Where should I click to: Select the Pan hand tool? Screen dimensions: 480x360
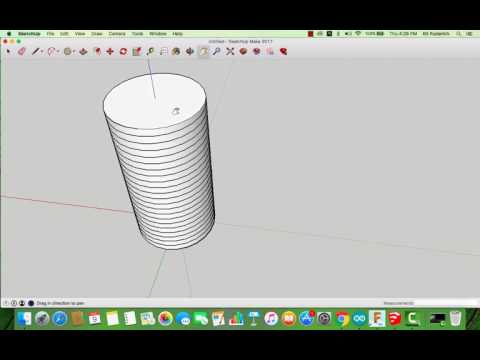[203, 51]
